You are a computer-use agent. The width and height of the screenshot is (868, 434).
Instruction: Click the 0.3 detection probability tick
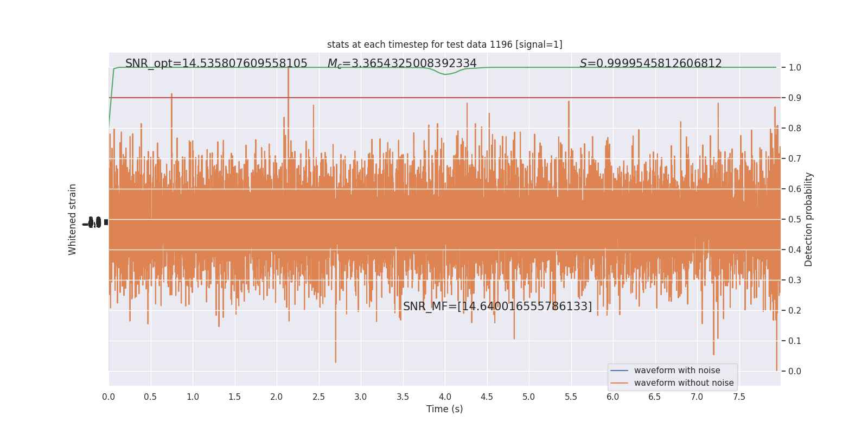click(795, 280)
